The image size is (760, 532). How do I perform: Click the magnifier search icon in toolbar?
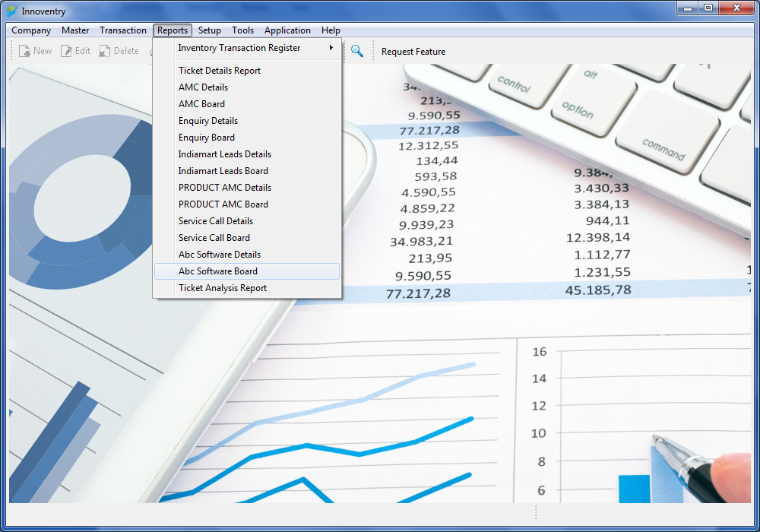pos(357,51)
